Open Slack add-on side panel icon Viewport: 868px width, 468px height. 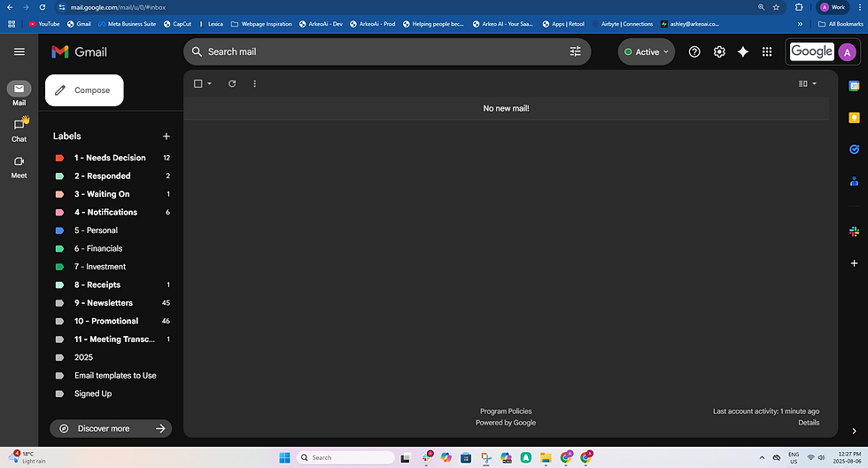click(854, 231)
